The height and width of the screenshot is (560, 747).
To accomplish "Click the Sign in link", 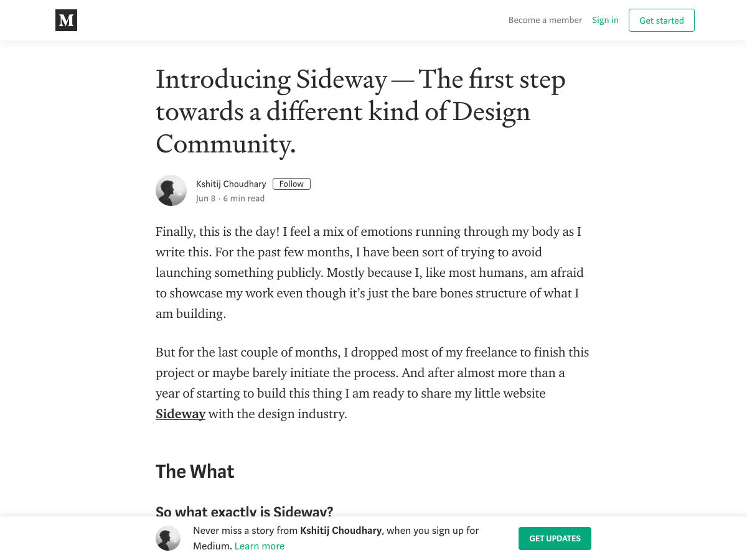I will coord(605,20).
